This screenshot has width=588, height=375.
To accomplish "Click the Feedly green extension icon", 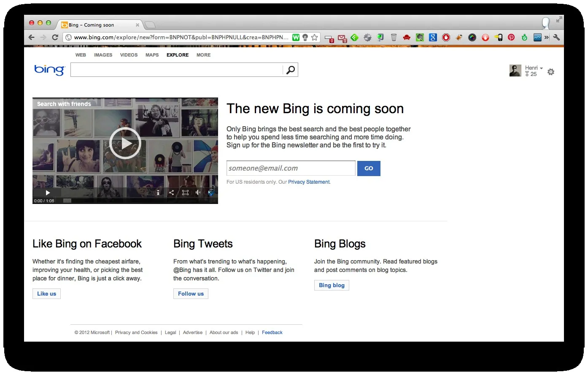I will point(354,38).
